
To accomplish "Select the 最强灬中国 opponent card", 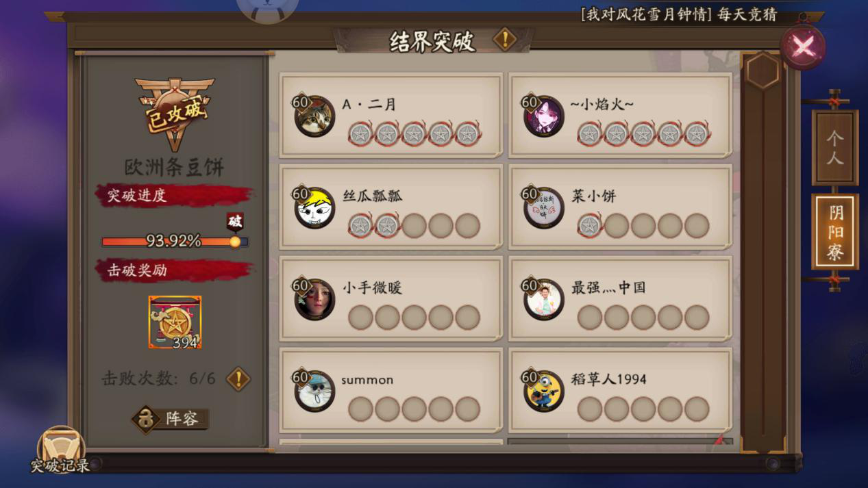I will [x=620, y=298].
